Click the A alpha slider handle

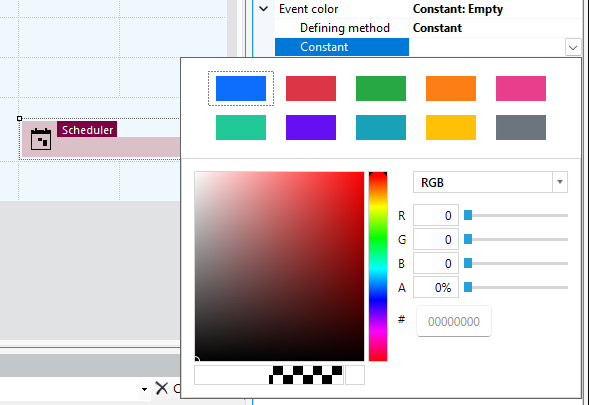pyautogui.click(x=468, y=287)
